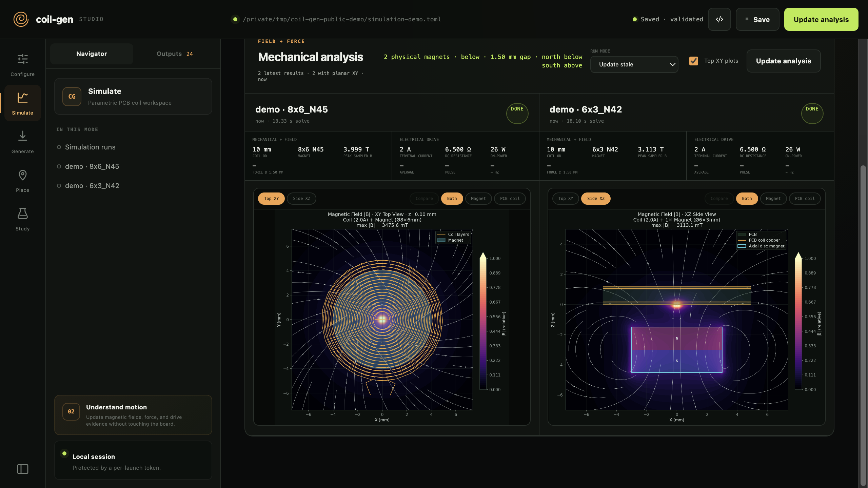Click the 6x3 N42 magnet value
Image resolution: width=868 pixels, height=488 pixels.
[x=605, y=149]
